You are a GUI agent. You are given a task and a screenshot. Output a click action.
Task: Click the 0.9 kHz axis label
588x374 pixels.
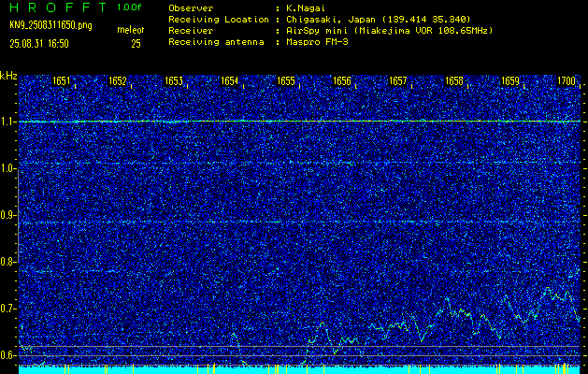(x=7, y=215)
